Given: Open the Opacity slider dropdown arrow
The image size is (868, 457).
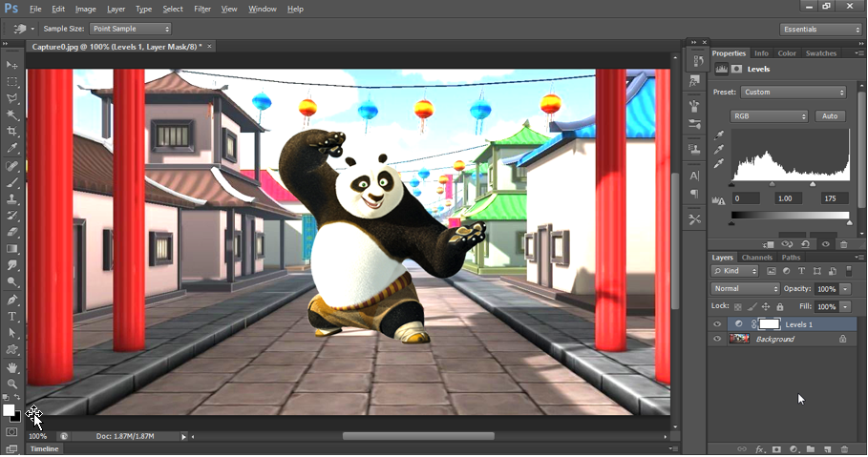Looking at the screenshot, I should (845, 289).
